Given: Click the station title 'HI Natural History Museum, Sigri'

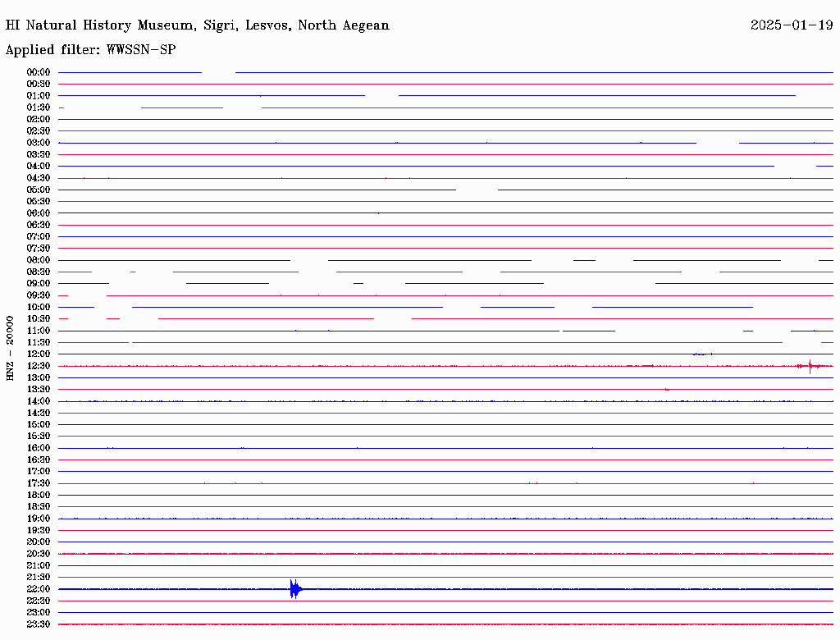Looking at the screenshot, I should 121,25.
